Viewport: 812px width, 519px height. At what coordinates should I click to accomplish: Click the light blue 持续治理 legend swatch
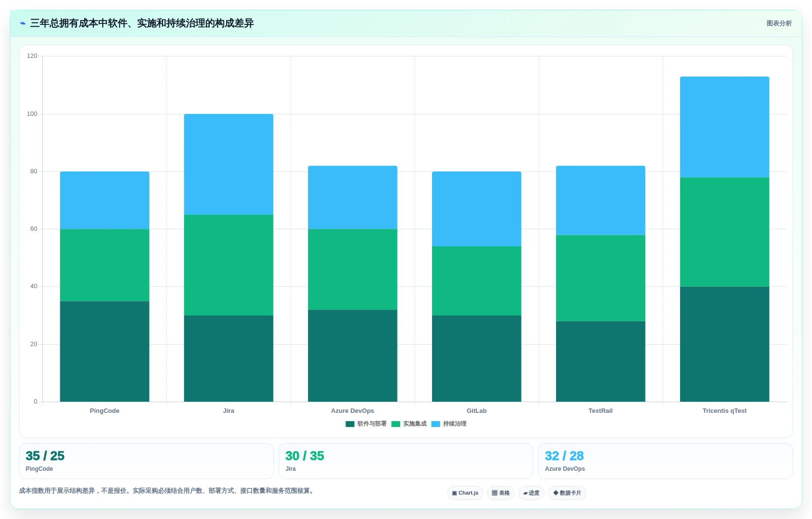pos(435,424)
